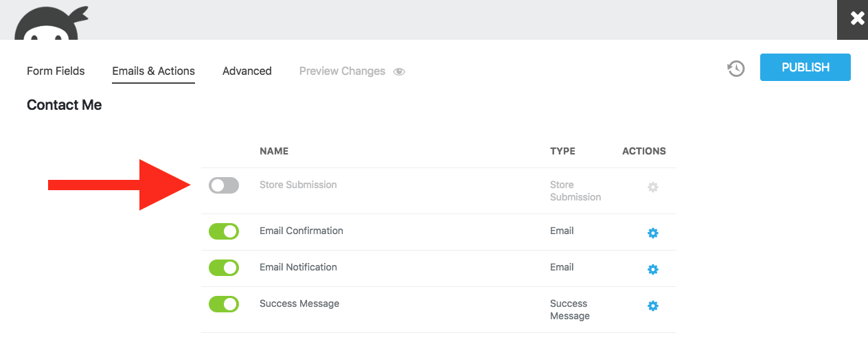Turn off the Email Notification switch
Screen dimensions: 868x346
pos(224,268)
